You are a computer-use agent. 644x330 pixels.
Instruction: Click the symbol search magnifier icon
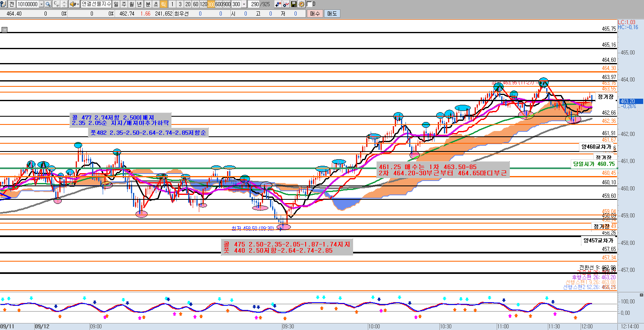click(48, 4)
